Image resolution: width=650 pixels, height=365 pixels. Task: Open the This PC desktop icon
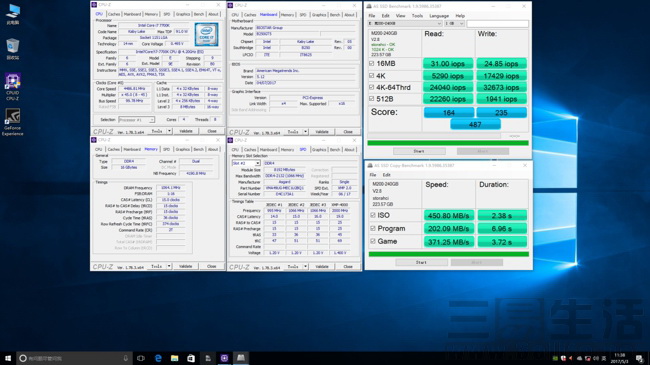pos(13,14)
